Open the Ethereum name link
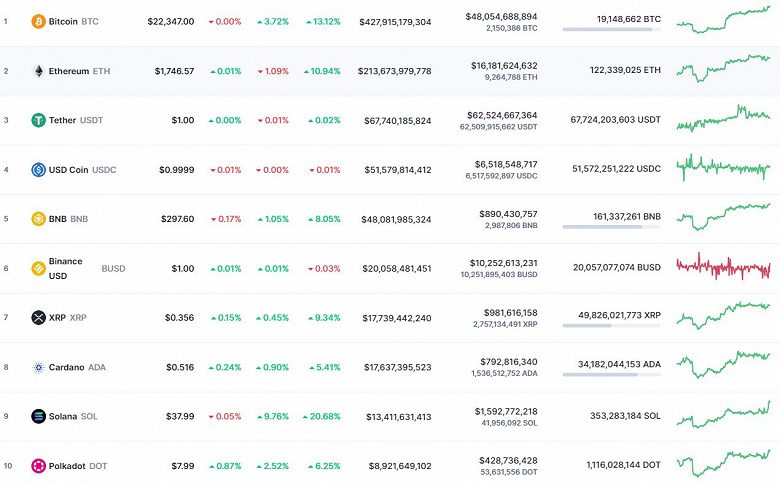Screen dimensions: 780x485 (x=68, y=71)
